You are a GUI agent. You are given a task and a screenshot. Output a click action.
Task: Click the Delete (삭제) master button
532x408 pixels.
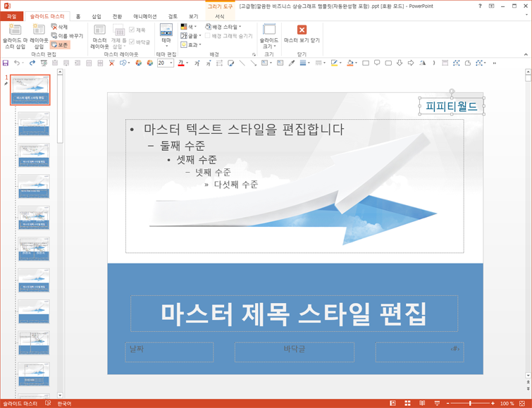59,27
